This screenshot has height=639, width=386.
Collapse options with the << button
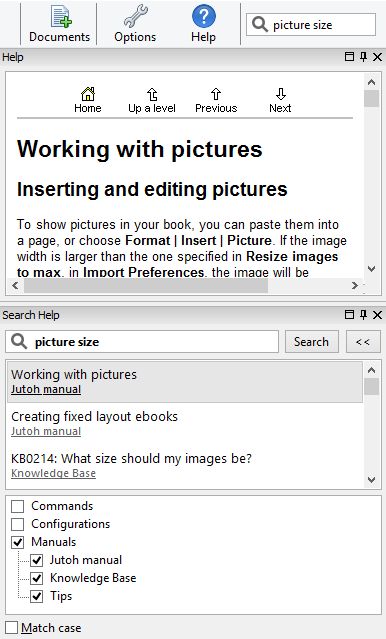click(363, 342)
